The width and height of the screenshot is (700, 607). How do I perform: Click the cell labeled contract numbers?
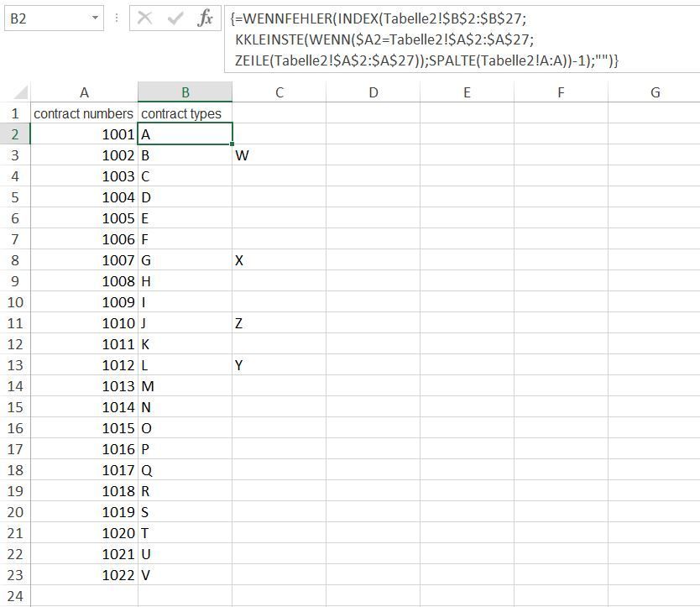[84, 113]
